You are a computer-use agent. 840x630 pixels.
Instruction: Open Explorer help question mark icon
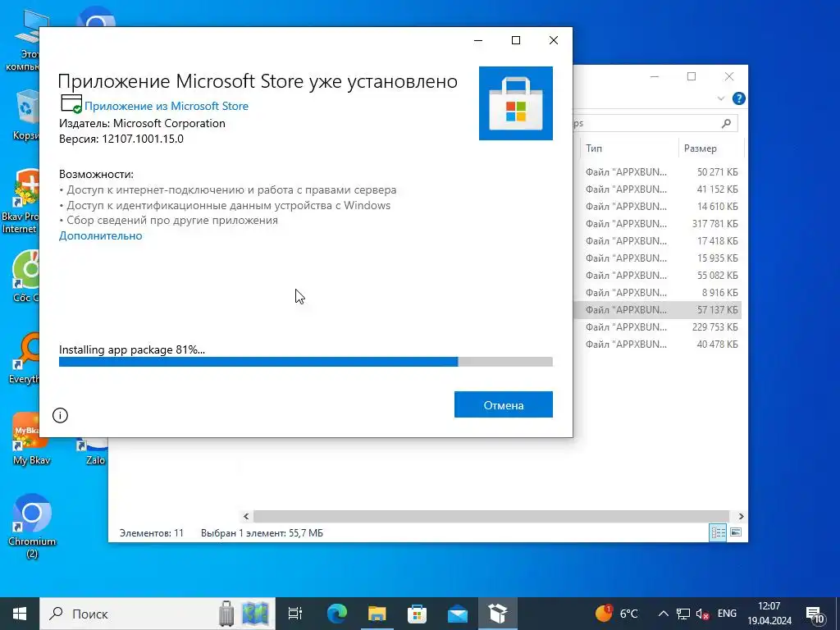click(x=739, y=98)
